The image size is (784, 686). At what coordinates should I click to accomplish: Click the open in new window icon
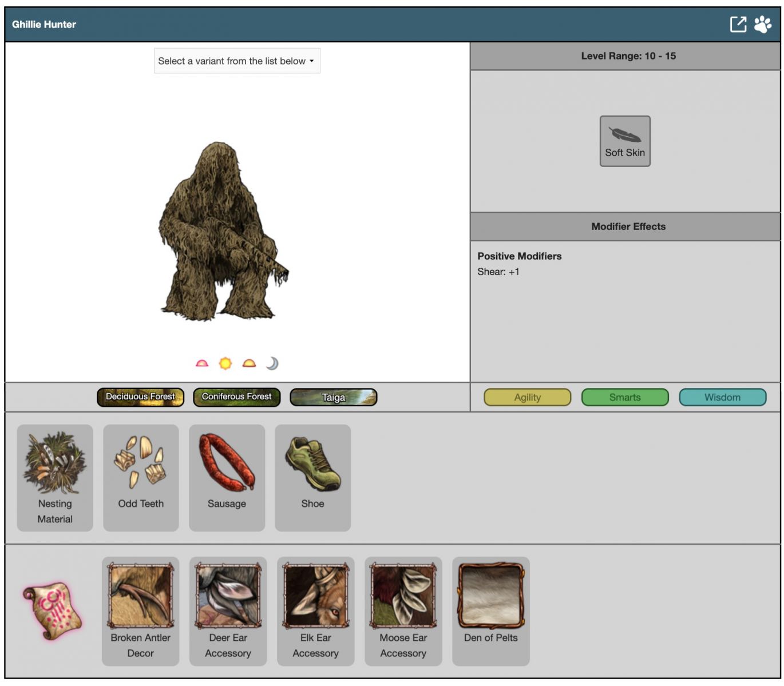point(738,24)
